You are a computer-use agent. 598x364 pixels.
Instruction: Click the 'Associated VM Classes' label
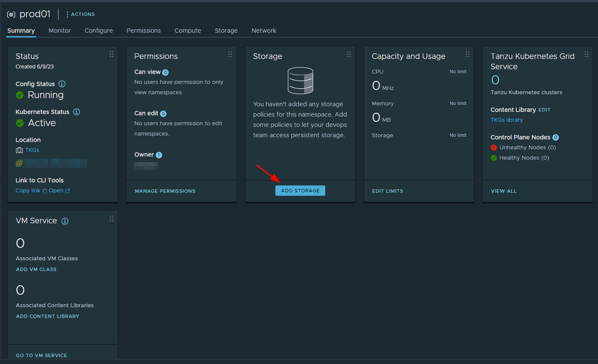pyautogui.click(x=47, y=259)
